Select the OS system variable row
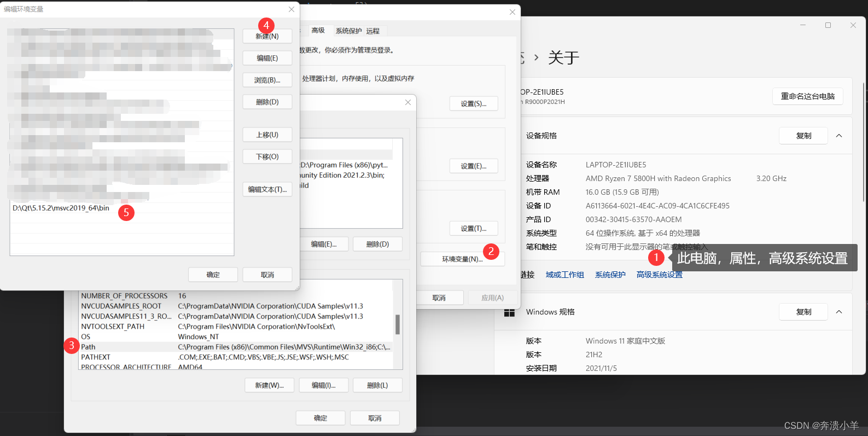This screenshot has height=436, width=868. click(236, 336)
